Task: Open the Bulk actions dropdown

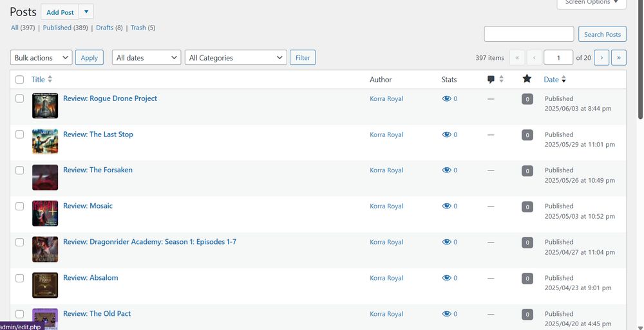Action: pyautogui.click(x=41, y=58)
